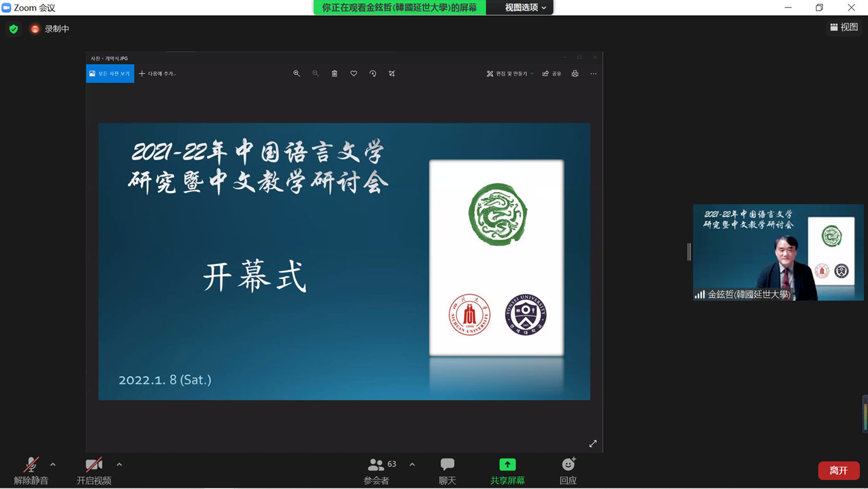Open the 视图选项 view options dropdown
Image resolution: width=868 pixels, height=489 pixels.
pyautogui.click(x=519, y=8)
